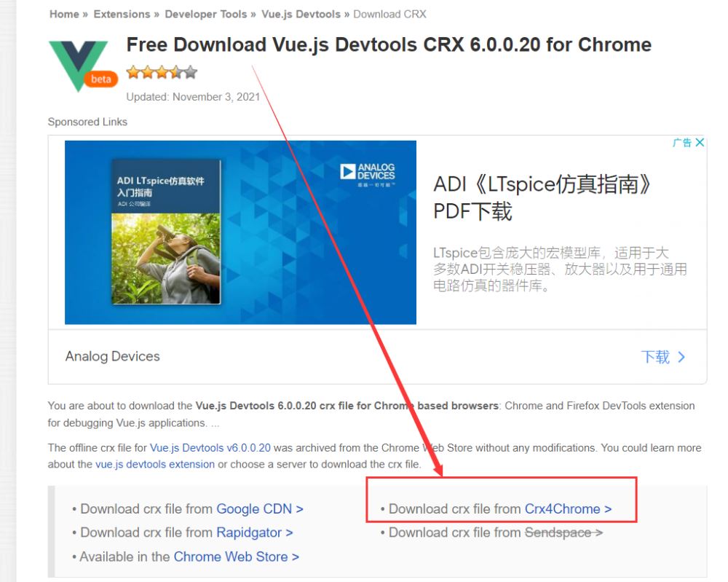
Task: Click the Analog Devices advertiser name
Action: (112, 356)
